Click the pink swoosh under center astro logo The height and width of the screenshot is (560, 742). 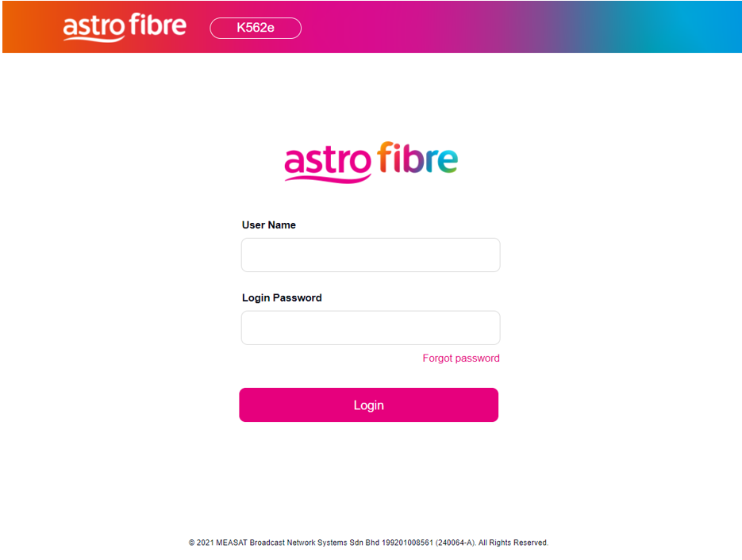327,177
